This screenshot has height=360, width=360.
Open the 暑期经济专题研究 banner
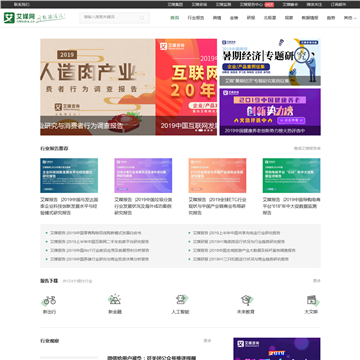pyautogui.click(x=270, y=62)
